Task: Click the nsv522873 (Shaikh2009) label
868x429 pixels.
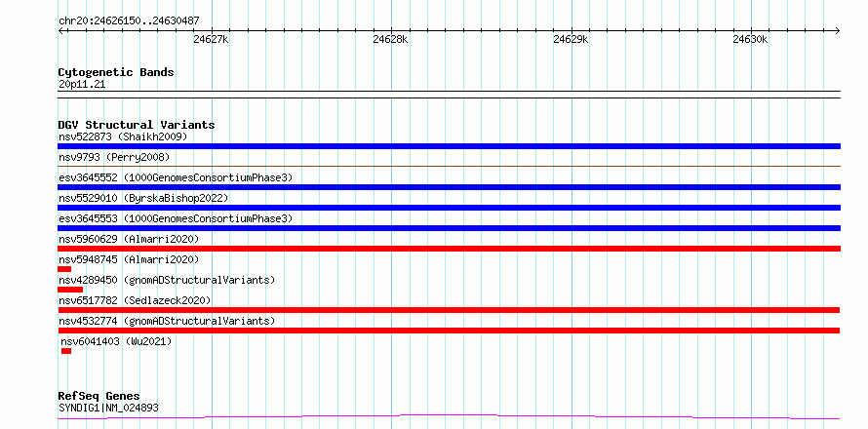Action: pos(123,136)
